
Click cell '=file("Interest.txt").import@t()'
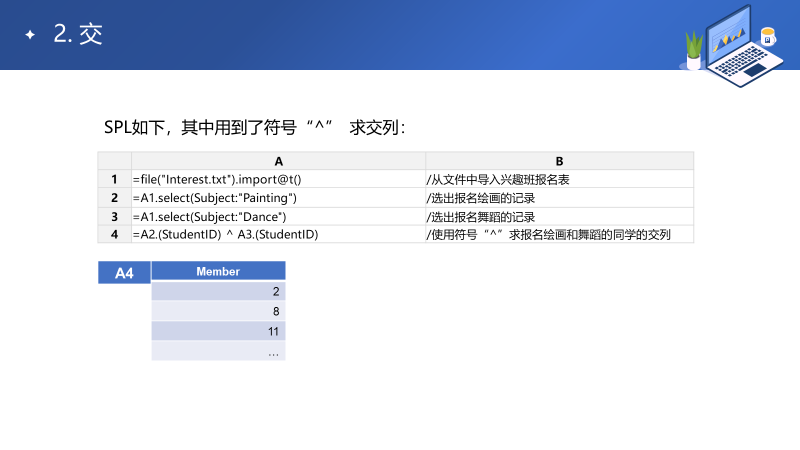pyautogui.click(x=279, y=179)
